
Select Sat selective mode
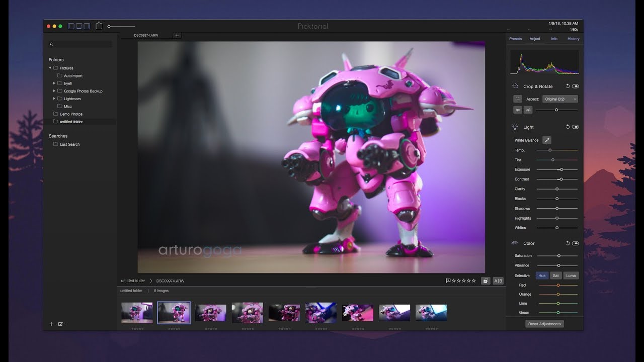tap(556, 276)
